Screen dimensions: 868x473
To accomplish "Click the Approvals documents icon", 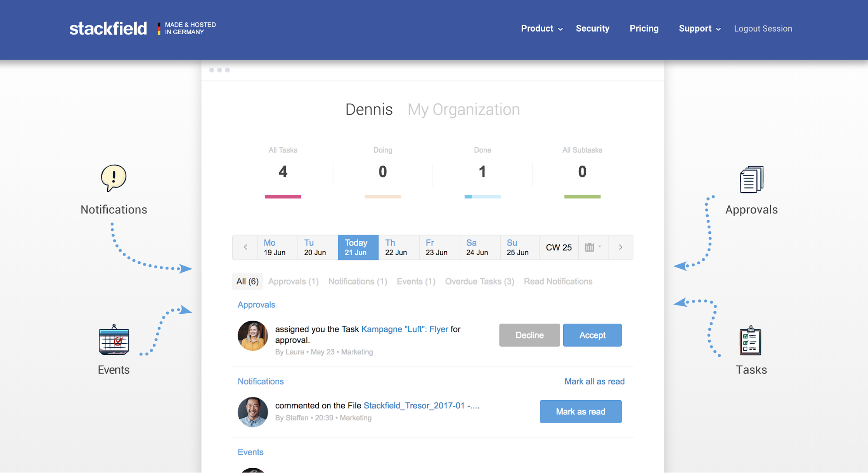I will (x=752, y=179).
